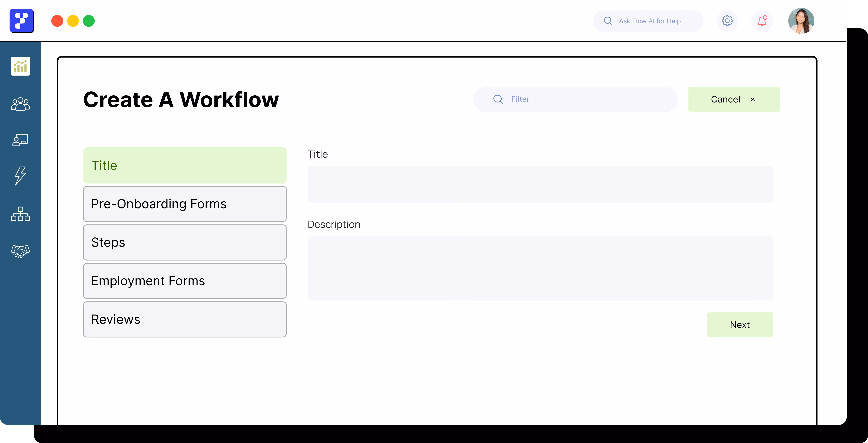868x443 pixels.
Task: Click inside the Title text field
Action: [x=539, y=184]
